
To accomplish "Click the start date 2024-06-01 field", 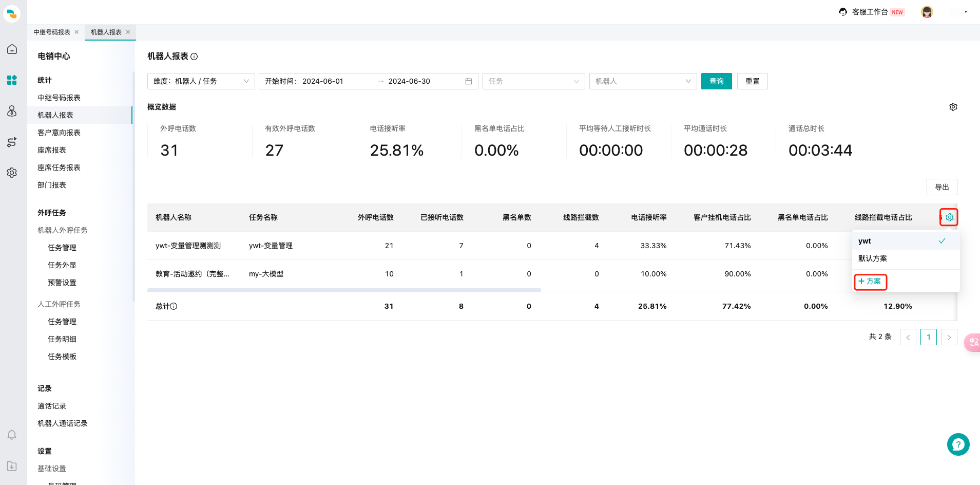I will point(323,81).
